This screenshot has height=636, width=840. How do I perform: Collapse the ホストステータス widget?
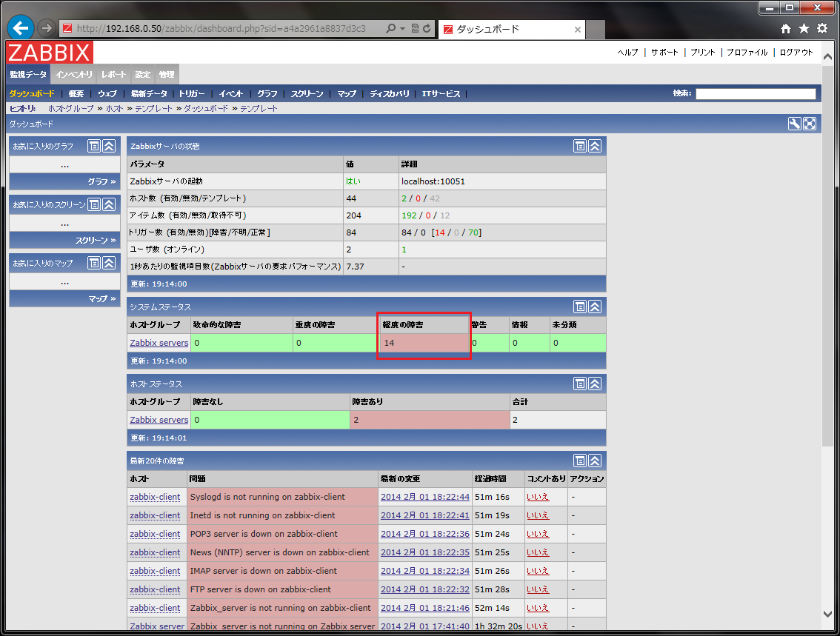click(595, 384)
